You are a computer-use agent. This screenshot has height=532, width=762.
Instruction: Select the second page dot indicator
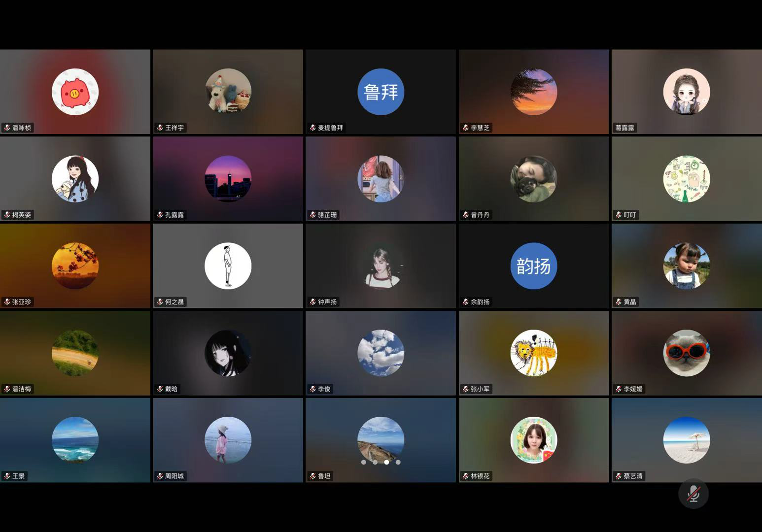(375, 462)
